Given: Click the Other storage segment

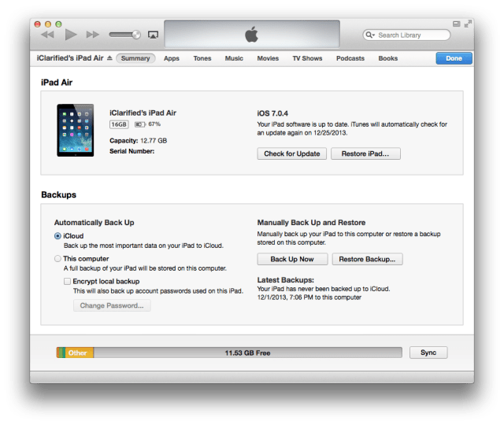Looking at the screenshot, I should pos(80,353).
